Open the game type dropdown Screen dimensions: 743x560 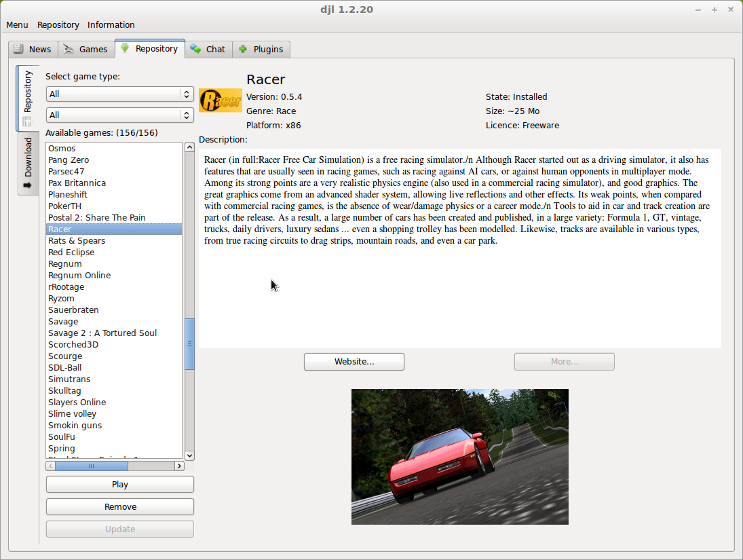click(x=119, y=94)
